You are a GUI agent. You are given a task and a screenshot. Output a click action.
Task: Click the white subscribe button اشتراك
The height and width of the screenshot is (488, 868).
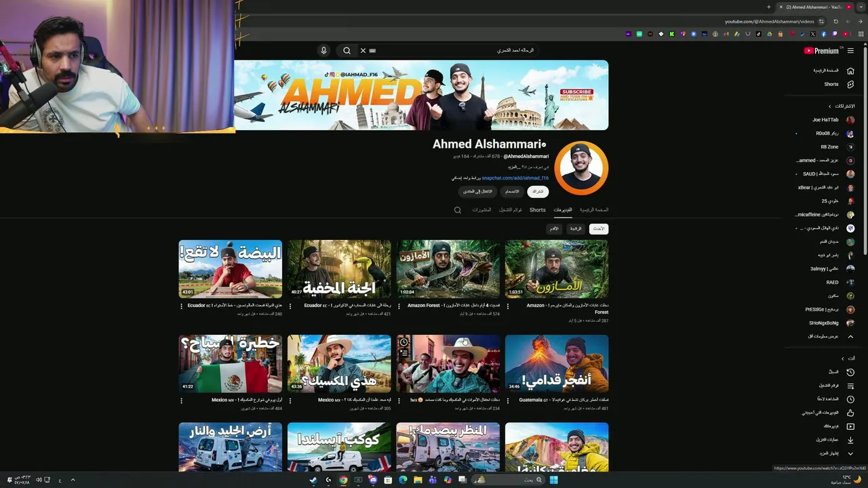click(538, 192)
